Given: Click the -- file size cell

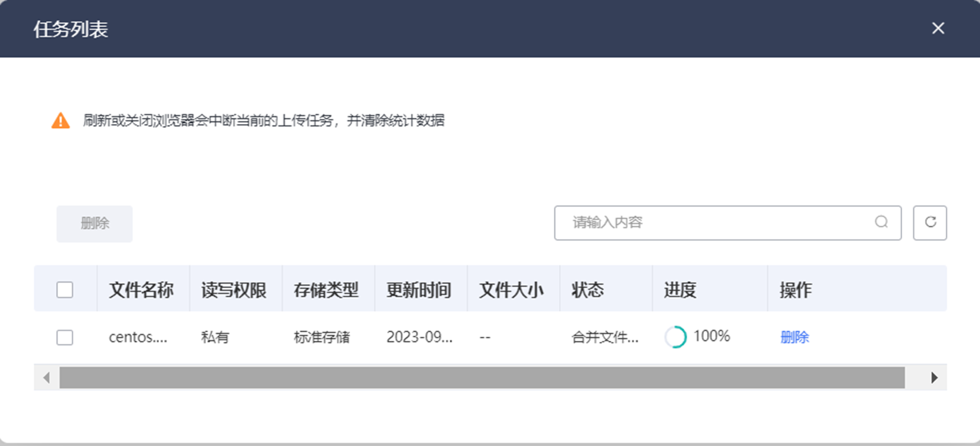Looking at the screenshot, I should point(485,337).
